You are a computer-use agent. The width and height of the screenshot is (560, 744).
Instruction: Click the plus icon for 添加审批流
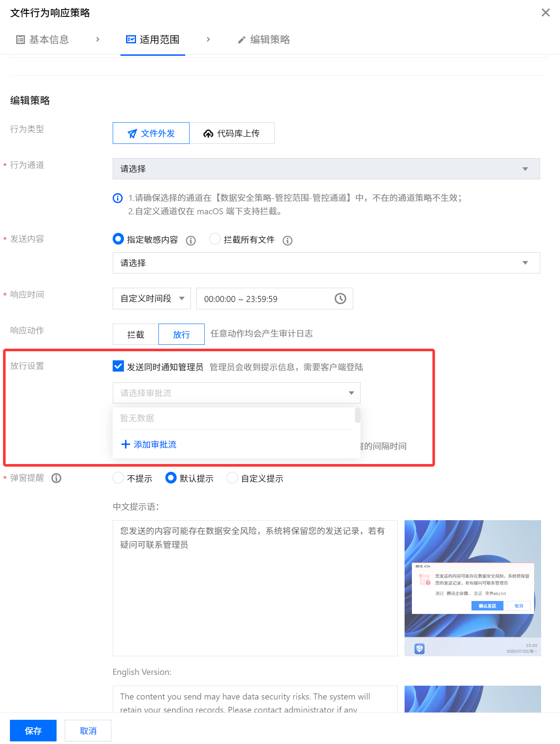pyautogui.click(x=125, y=444)
